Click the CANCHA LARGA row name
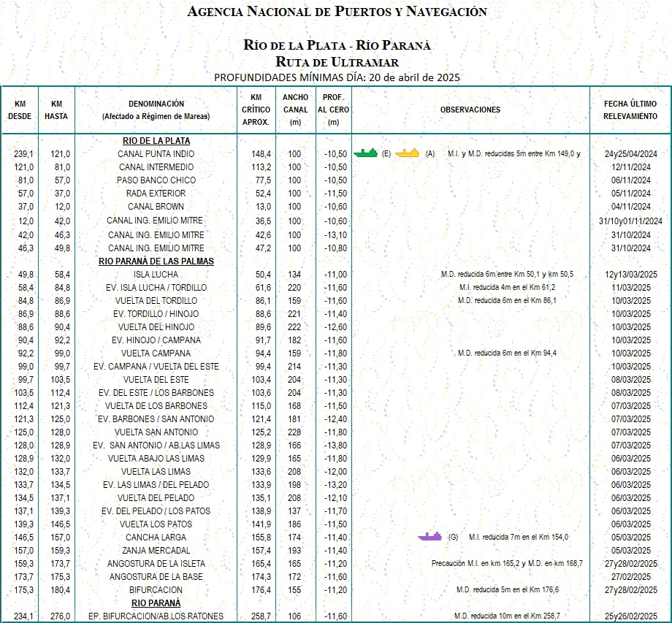 [x=156, y=538]
